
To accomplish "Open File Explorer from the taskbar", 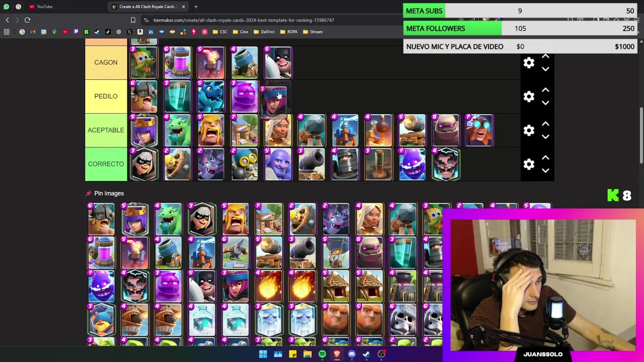I will (x=307, y=354).
